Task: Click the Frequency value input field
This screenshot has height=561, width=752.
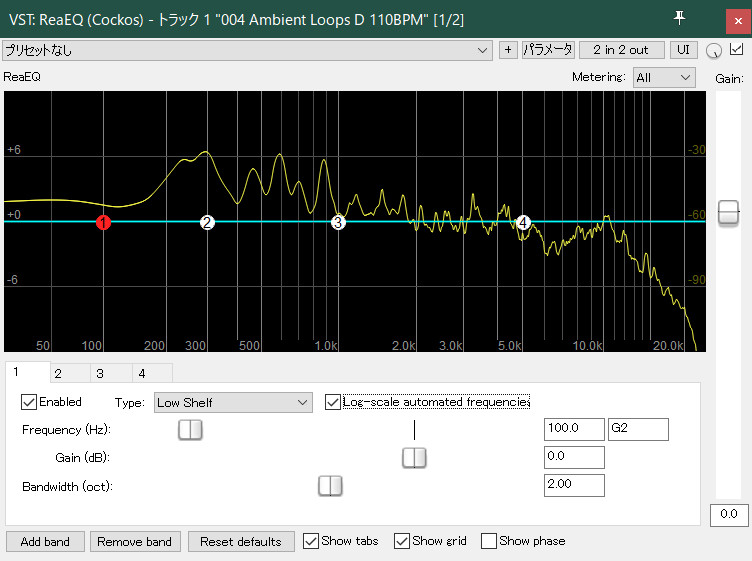Action: [x=574, y=429]
